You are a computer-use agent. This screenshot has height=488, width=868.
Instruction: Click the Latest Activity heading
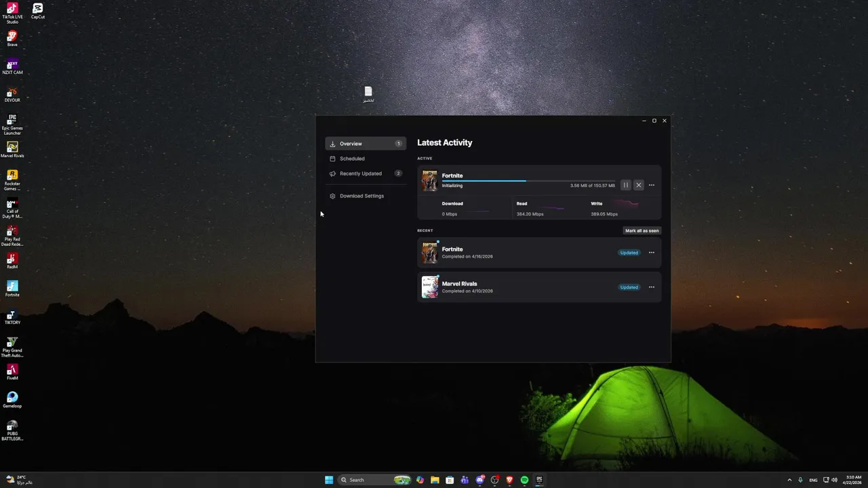[445, 142]
